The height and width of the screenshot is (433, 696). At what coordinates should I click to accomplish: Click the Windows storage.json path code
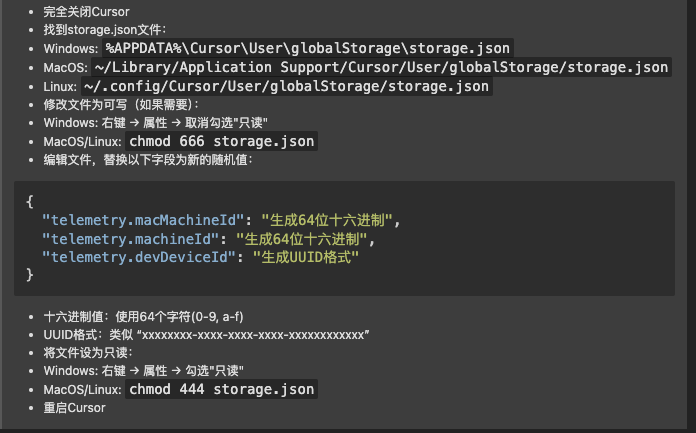point(308,48)
